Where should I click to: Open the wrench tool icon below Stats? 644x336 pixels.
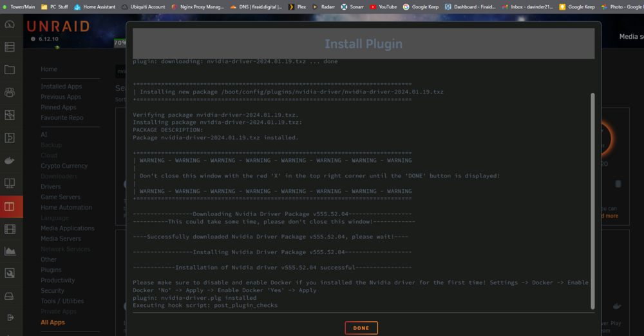(10, 273)
